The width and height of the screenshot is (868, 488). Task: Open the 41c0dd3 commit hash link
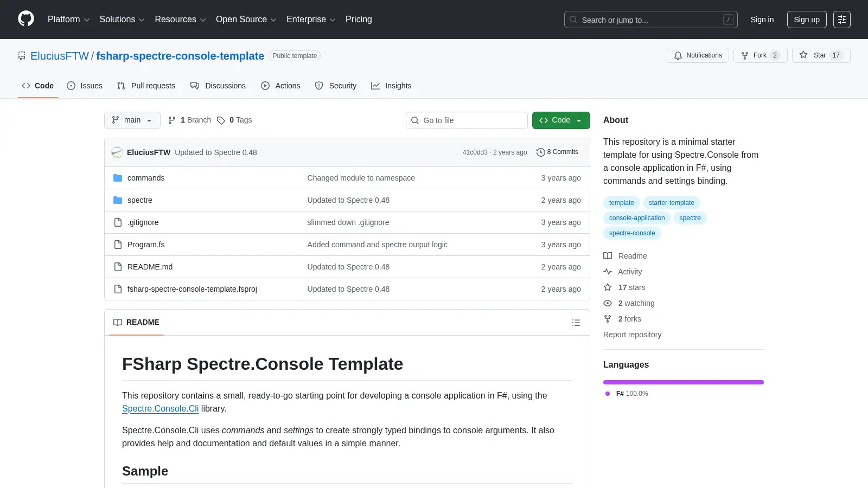coord(475,152)
